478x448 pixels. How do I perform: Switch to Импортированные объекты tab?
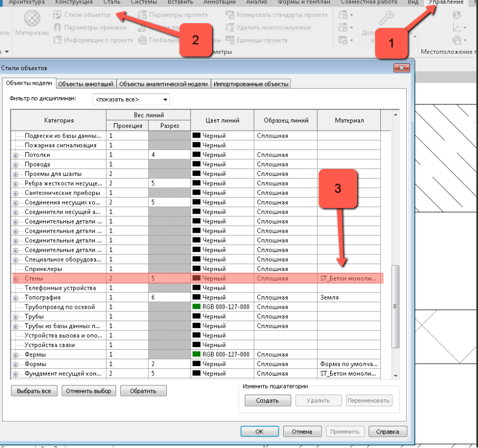251,84
